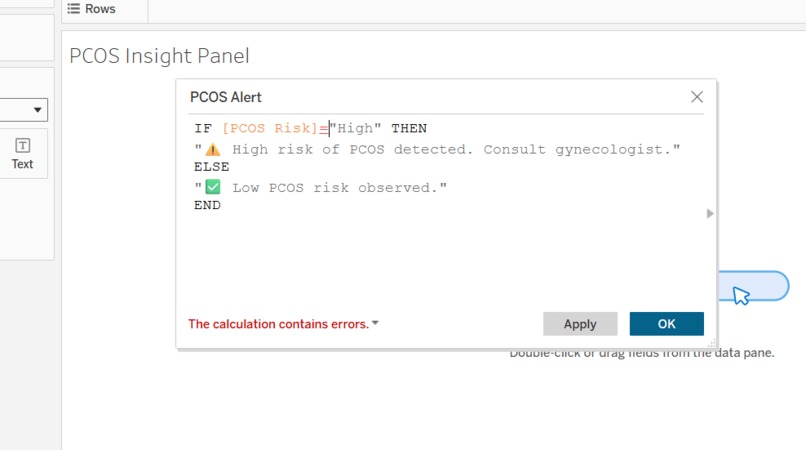Click the ELSE keyword line

click(x=211, y=167)
